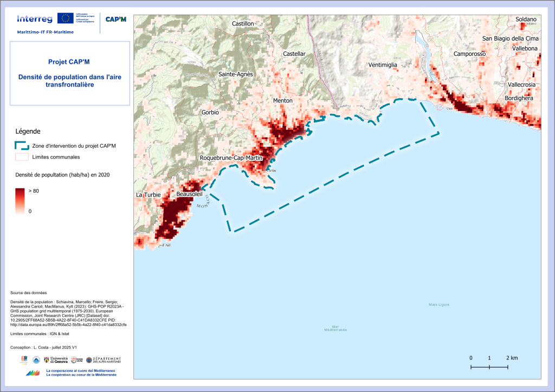This screenshot has height=392, width=555.
Task: Click the Ventimiglia town label
Action: click(x=383, y=65)
